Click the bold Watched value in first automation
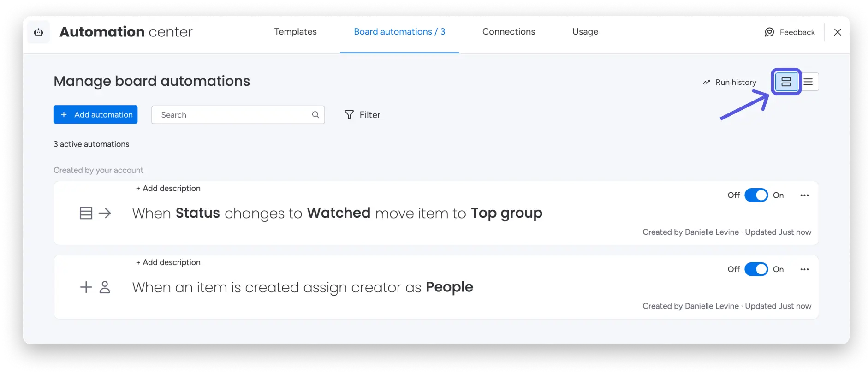Viewport: 868px width, 374px height. click(339, 213)
